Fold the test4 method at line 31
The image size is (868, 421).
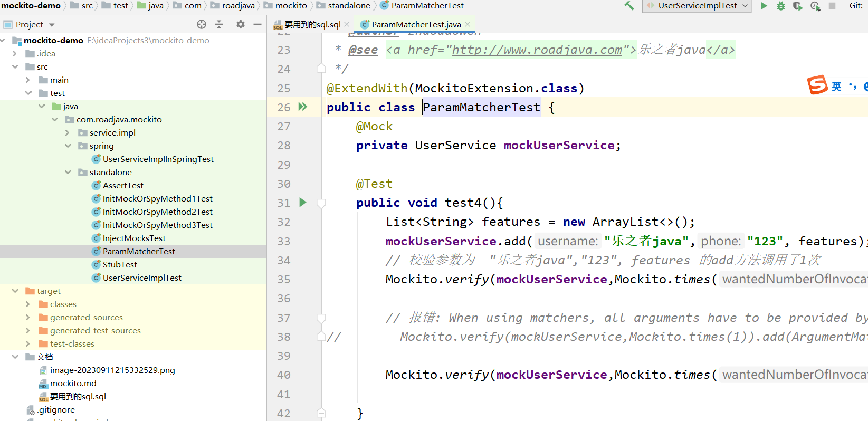pos(321,203)
